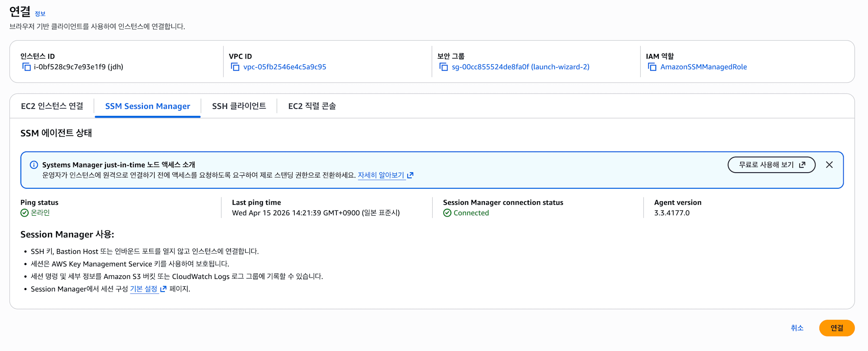868x351 pixels.
Task: Copy the IAM role name icon
Action: (x=652, y=67)
